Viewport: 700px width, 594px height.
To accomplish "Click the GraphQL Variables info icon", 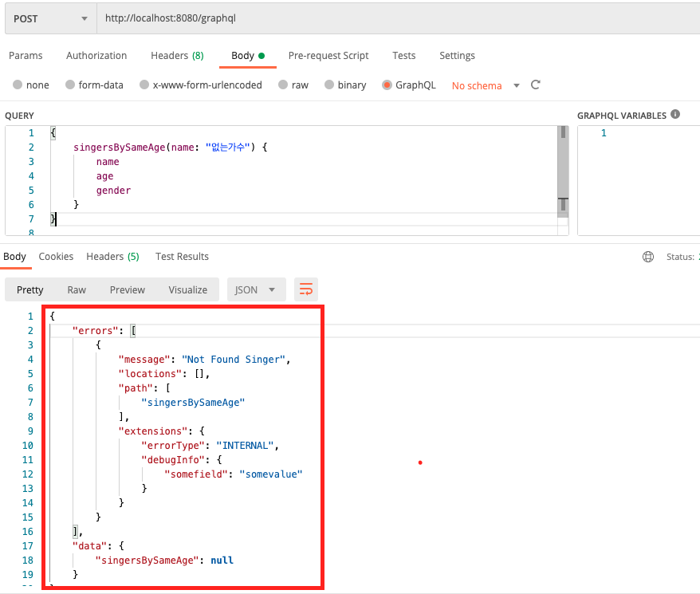I will pos(675,114).
